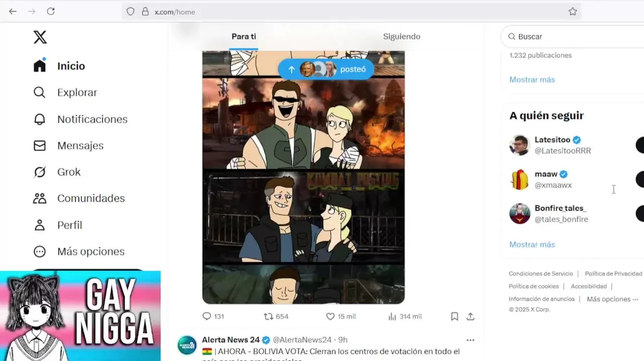The image size is (644, 361).
Task: Click the '9h' timestamp on Alerta News post
Action: pyautogui.click(x=343, y=340)
